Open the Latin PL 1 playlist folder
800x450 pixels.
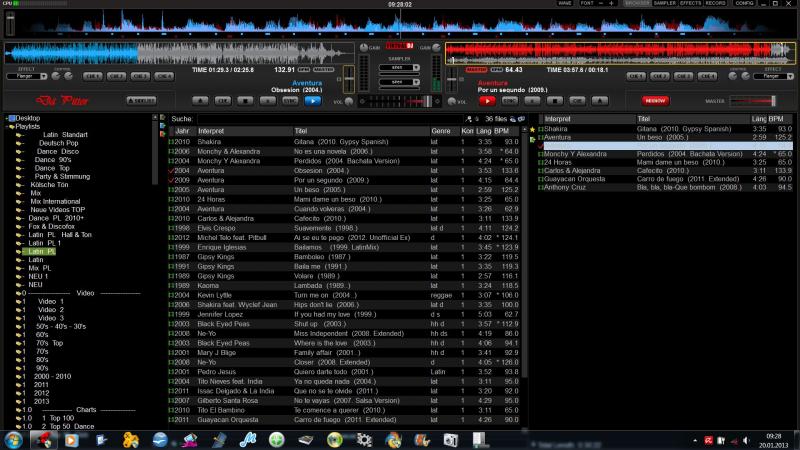pyautogui.click(x=44, y=243)
